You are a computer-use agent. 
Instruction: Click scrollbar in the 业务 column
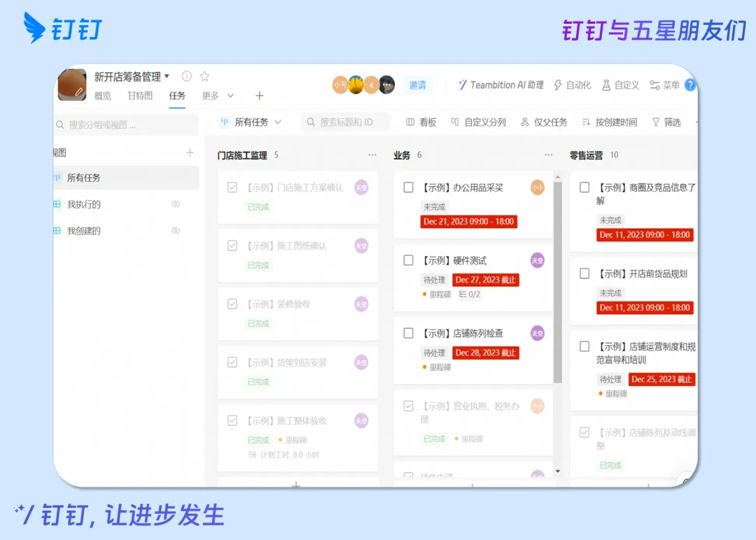[x=558, y=283]
